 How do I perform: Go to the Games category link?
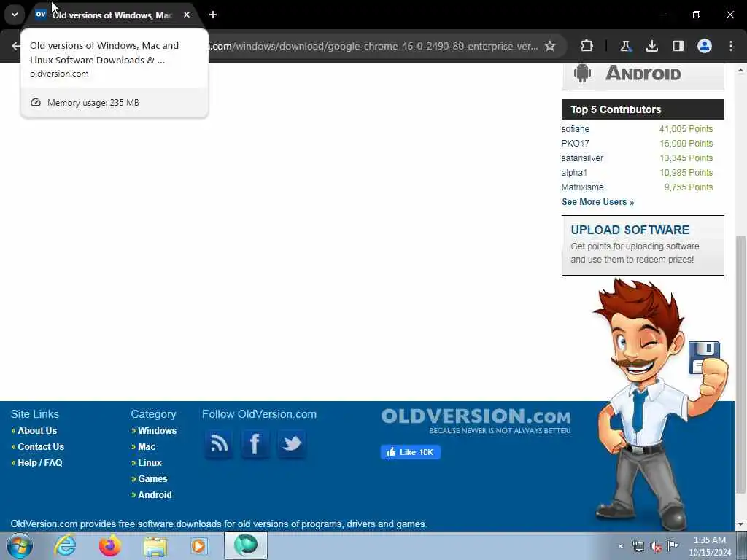pyautogui.click(x=152, y=479)
